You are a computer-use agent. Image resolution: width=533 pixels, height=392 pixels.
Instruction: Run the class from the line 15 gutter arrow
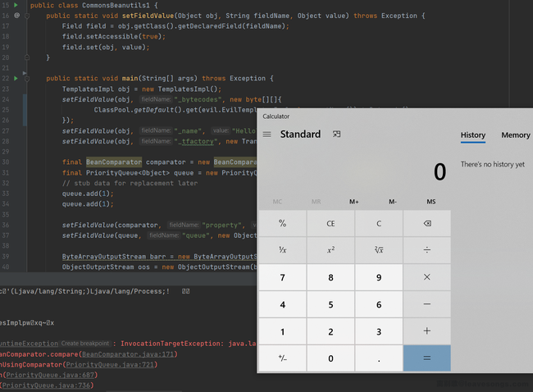[16, 5]
